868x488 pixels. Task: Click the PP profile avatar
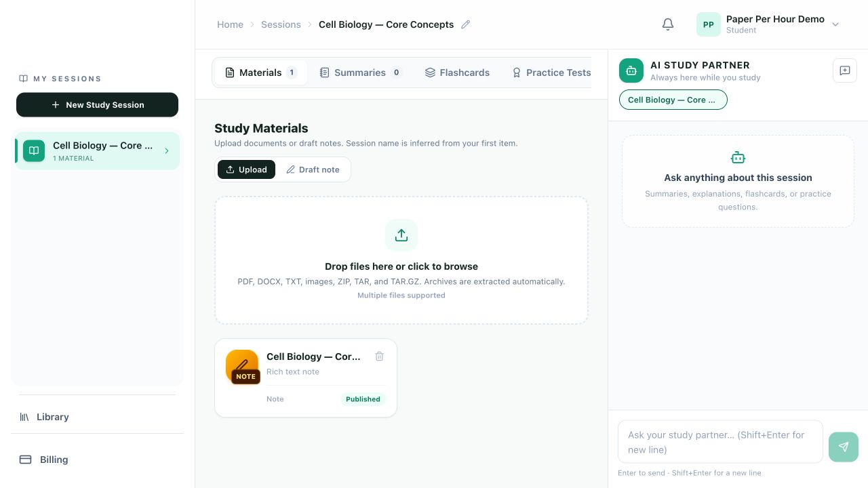[709, 24]
